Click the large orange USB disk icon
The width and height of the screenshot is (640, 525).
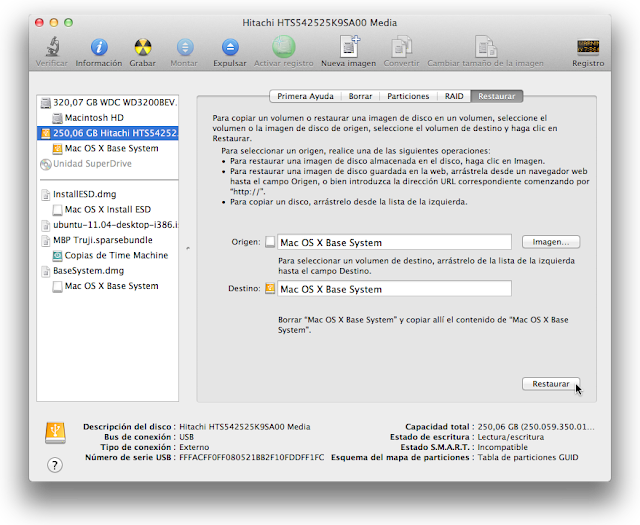point(55,433)
